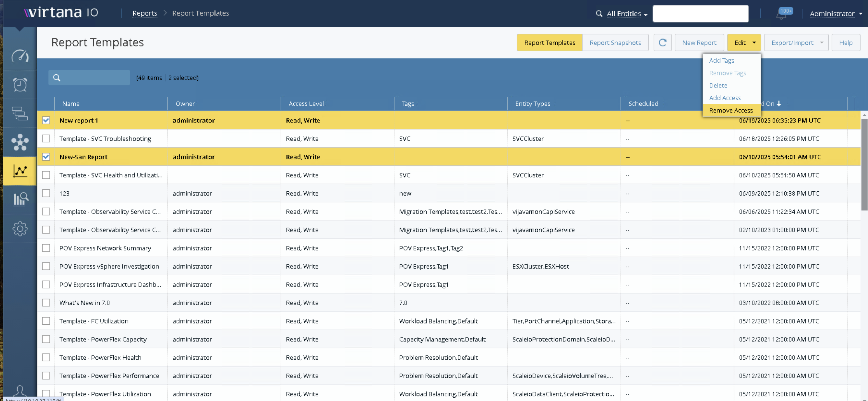
Task: Click Capacity Management,Default tags cell
Action: [x=442, y=339]
